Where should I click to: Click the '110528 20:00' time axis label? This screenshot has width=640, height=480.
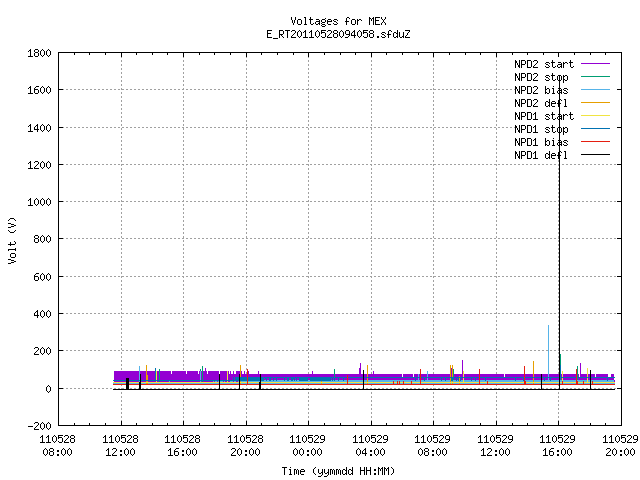245,446
